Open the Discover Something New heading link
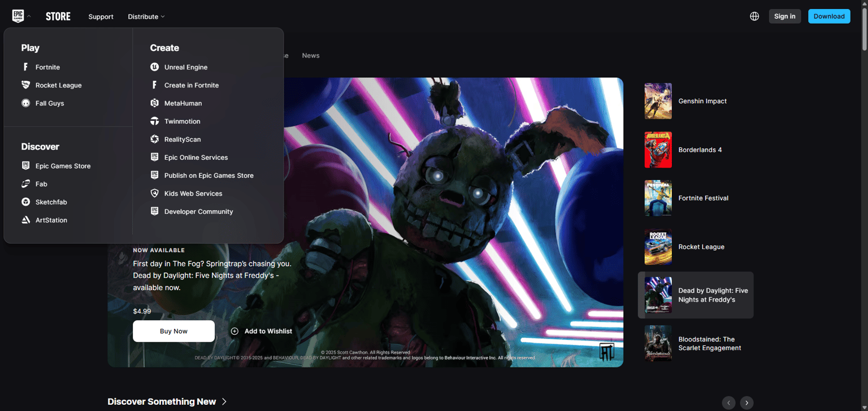 (162, 402)
